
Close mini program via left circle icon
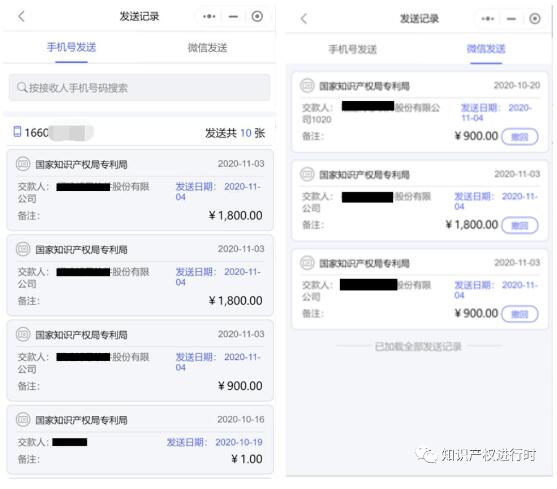(x=257, y=16)
